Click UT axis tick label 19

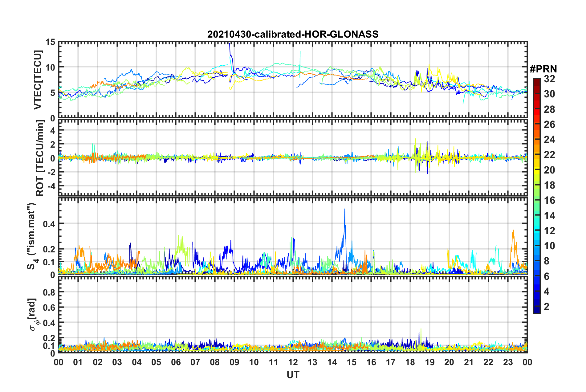(x=430, y=362)
